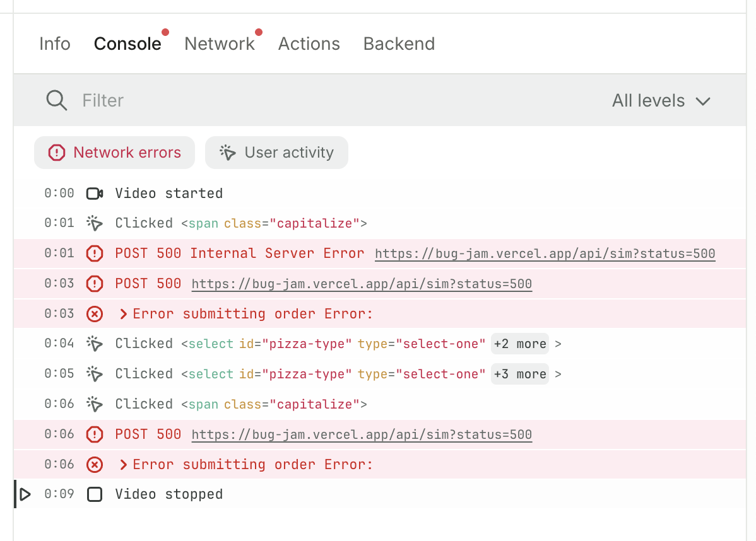
Task: Click the alert icon on 0:03 POST 500 row
Action: [x=95, y=284]
